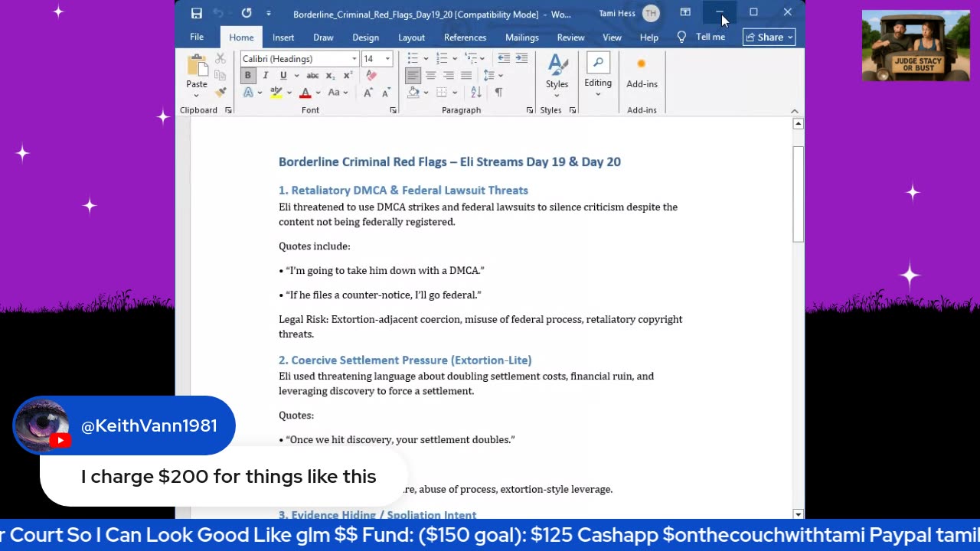This screenshot has height=551, width=980.
Task: Open the font name dropdown
Action: pos(354,59)
